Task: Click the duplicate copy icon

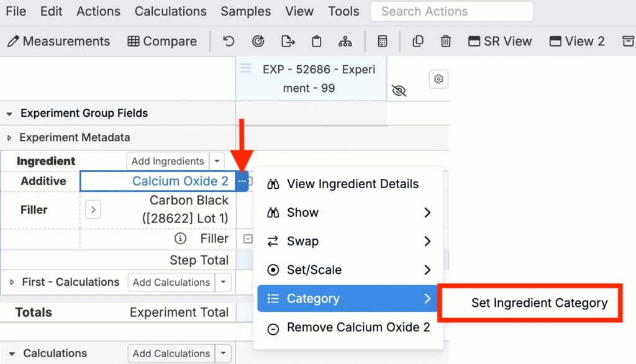Action: (418, 41)
